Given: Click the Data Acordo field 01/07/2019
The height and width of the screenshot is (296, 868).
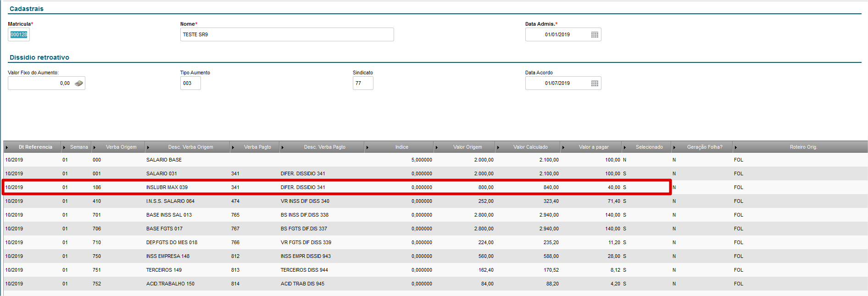Looking at the screenshot, I should [x=563, y=83].
